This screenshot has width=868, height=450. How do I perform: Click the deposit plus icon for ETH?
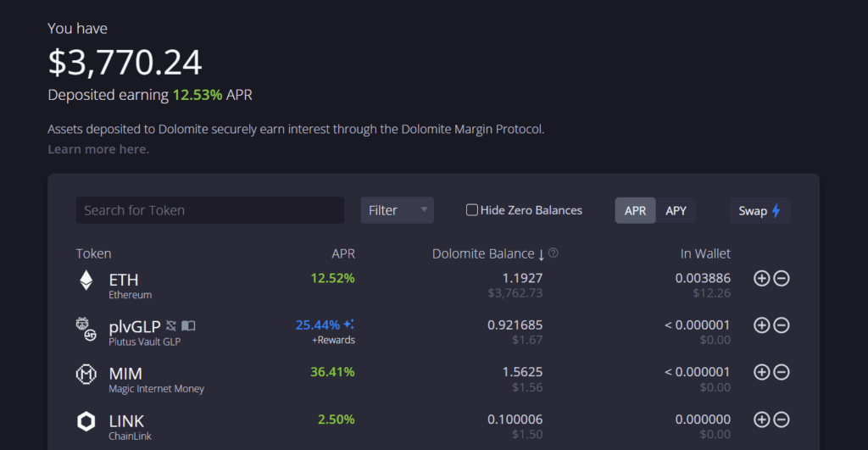pyautogui.click(x=761, y=278)
